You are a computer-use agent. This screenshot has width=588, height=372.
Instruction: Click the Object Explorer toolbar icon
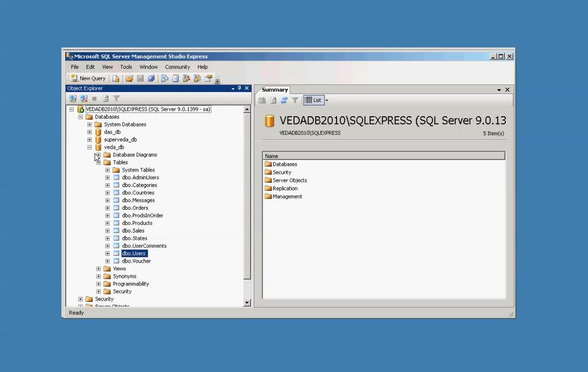187,78
